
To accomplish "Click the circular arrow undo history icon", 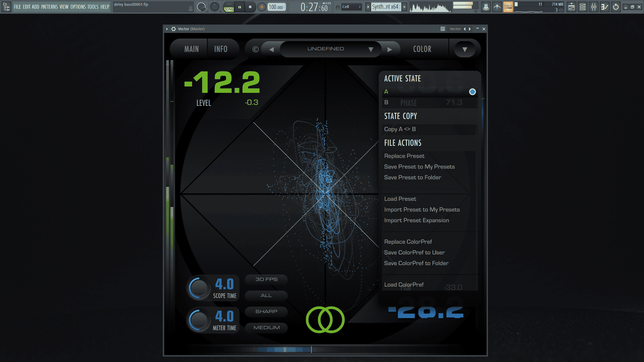I will tap(616, 7).
